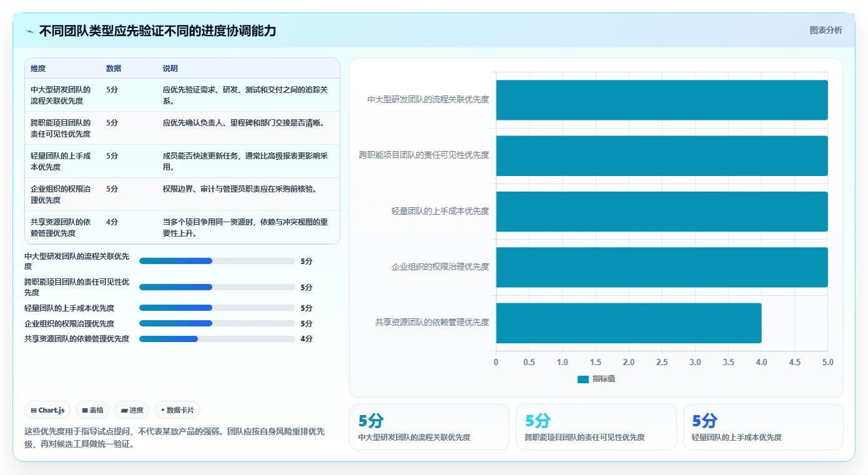868x475 pixels.
Task: Open the 轻量团队的上手成本优先度 data card
Action: (763, 427)
